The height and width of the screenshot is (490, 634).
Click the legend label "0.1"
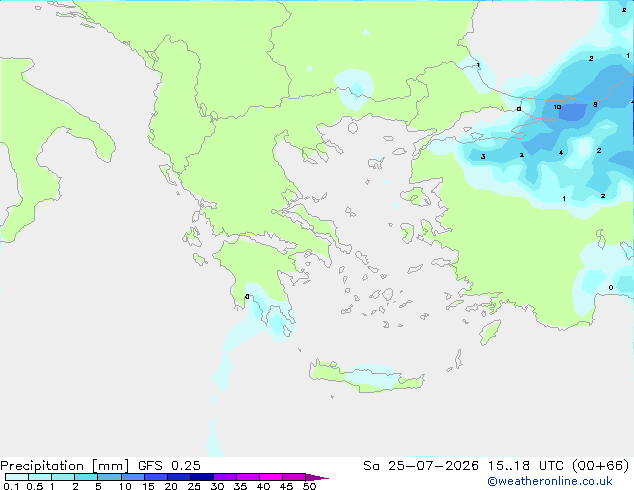(11, 486)
